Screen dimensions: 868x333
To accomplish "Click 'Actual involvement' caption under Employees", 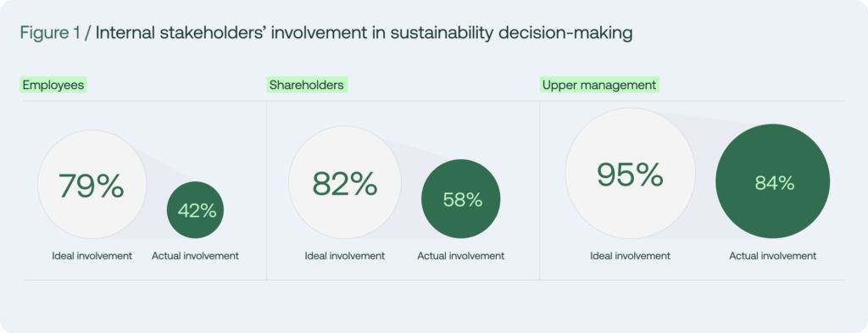I will [x=196, y=256].
